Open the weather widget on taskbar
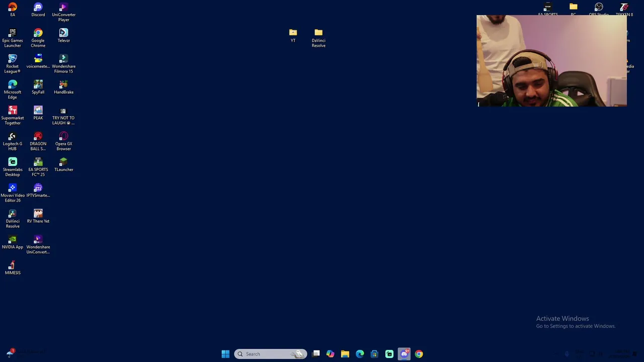Image resolution: width=644 pixels, height=362 pixels. (25, 353)
